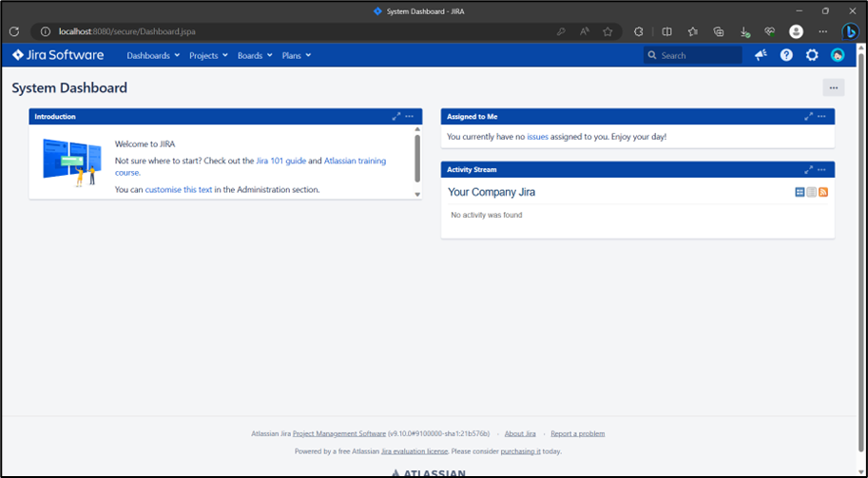Open browser Collections
Screen dimensions: 868x478
719,31
